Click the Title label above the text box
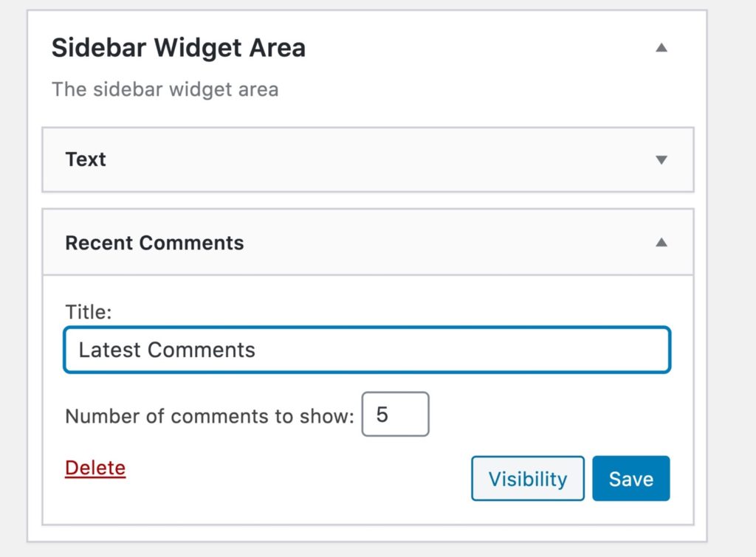 point(88,312)
